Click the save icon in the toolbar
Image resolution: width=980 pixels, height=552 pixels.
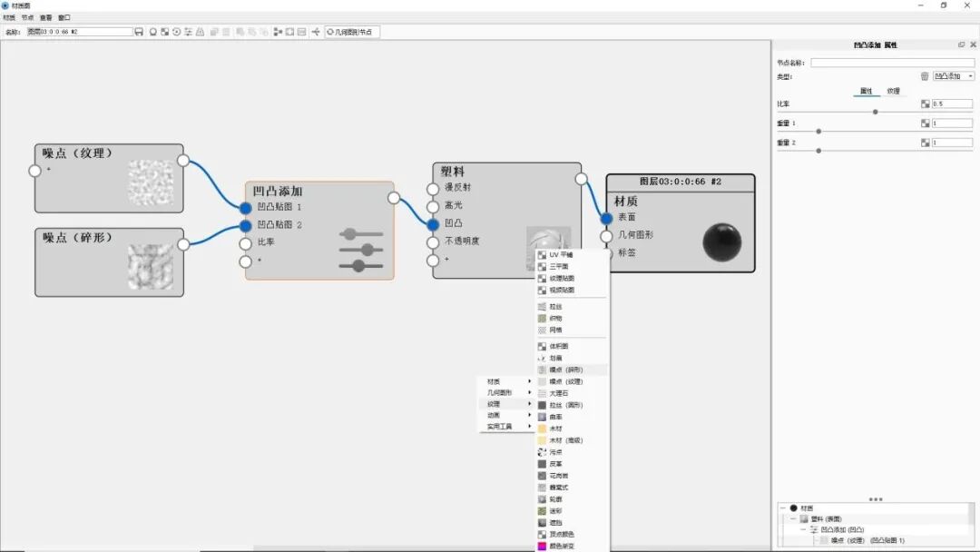point(140,30)
